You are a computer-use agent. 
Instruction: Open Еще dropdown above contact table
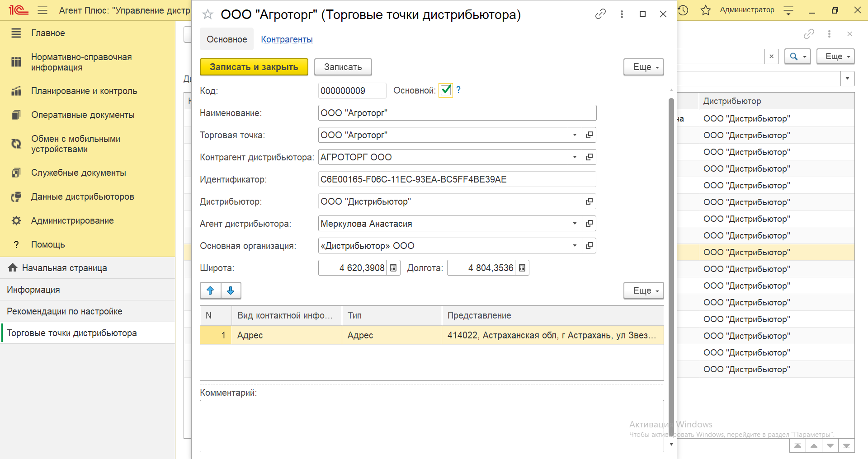click(x=643, y=290)
